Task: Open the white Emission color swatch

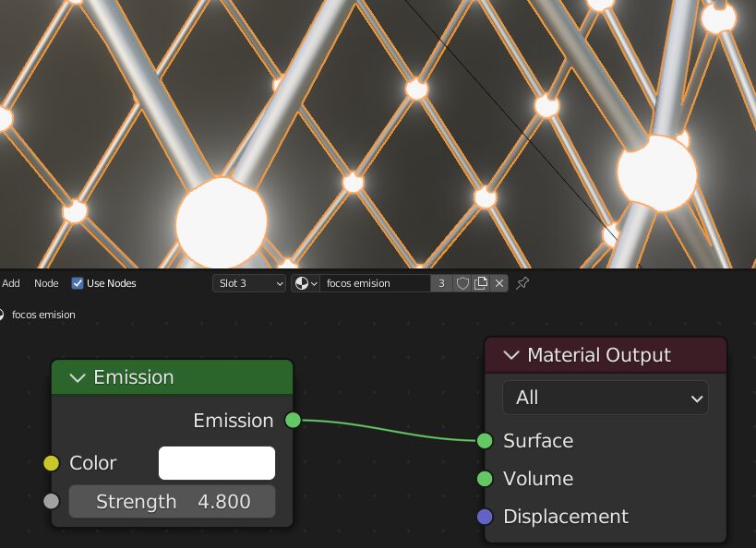Action: (x=217, y=463)
